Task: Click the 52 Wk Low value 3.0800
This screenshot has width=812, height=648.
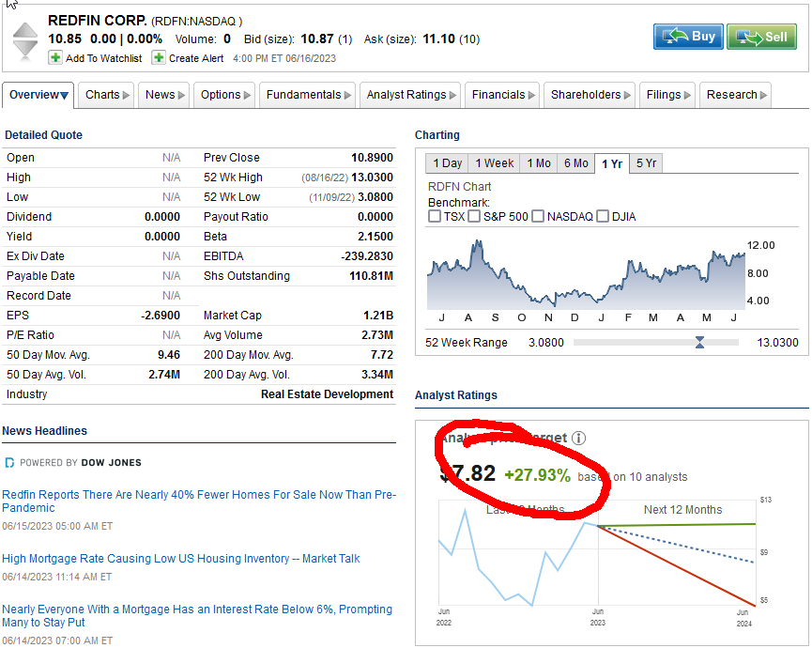Action: [375, 197]
